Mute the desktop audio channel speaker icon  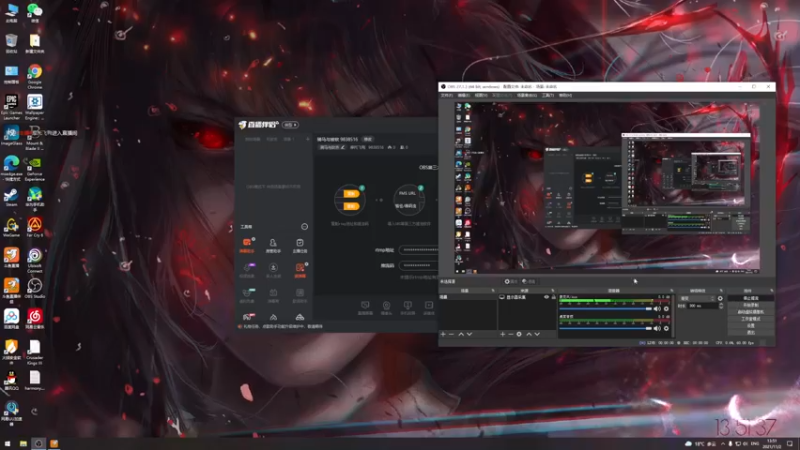tap(657, 329)
